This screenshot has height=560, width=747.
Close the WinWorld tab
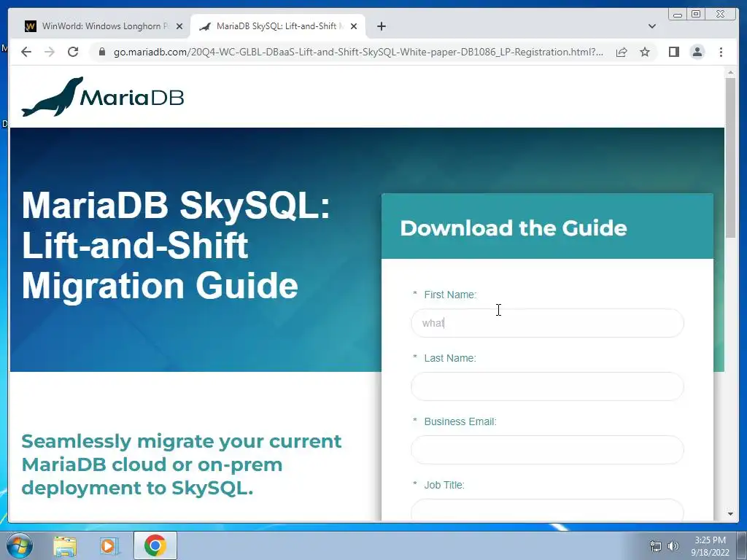[179, 26]
